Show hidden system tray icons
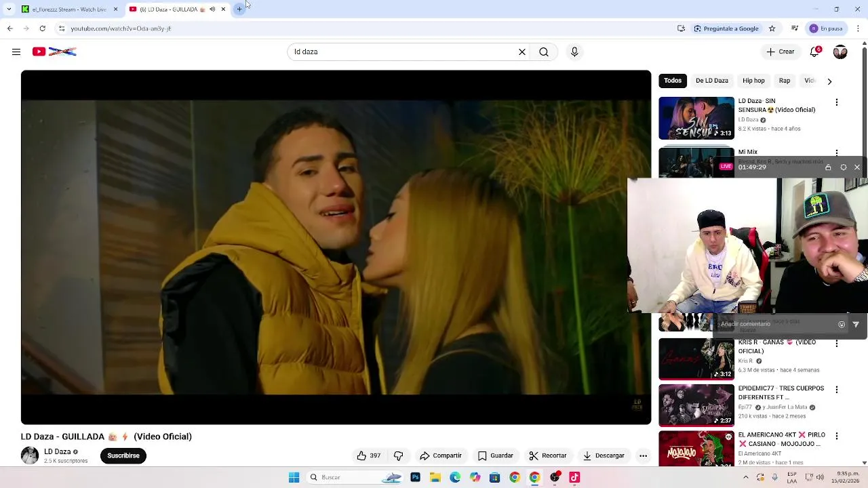 click(745, 477)
